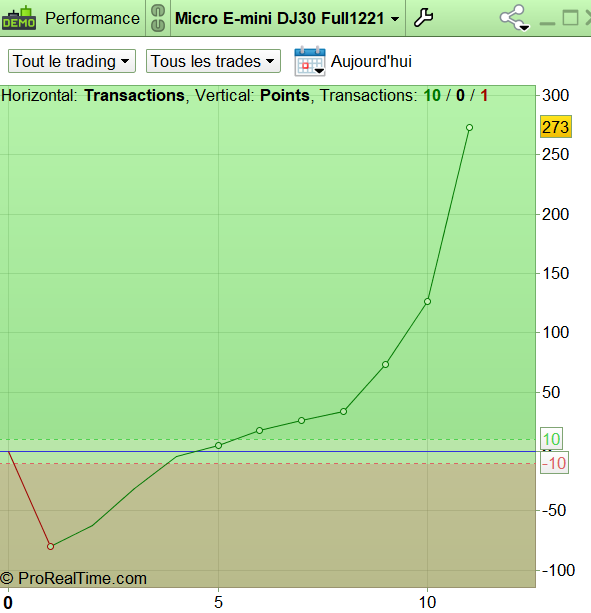
Task: Click the DEMO account icon
Action: pyautogui.click(x=18, y=18)
